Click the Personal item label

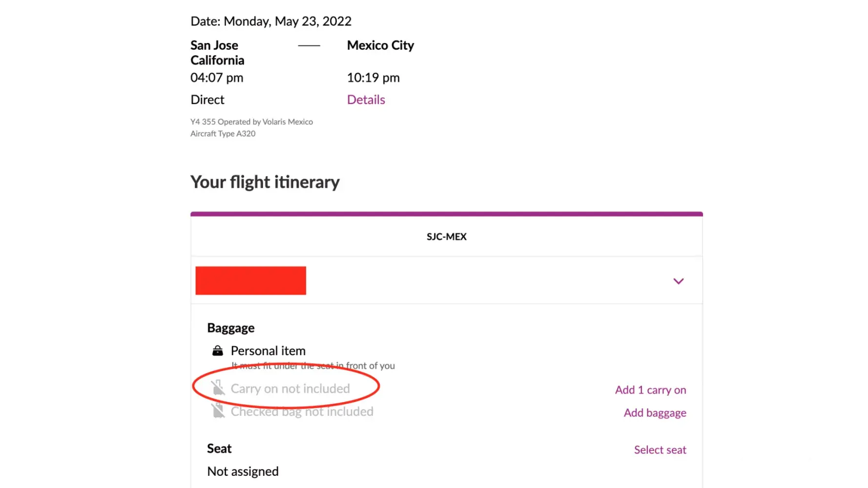click(268, 351)
